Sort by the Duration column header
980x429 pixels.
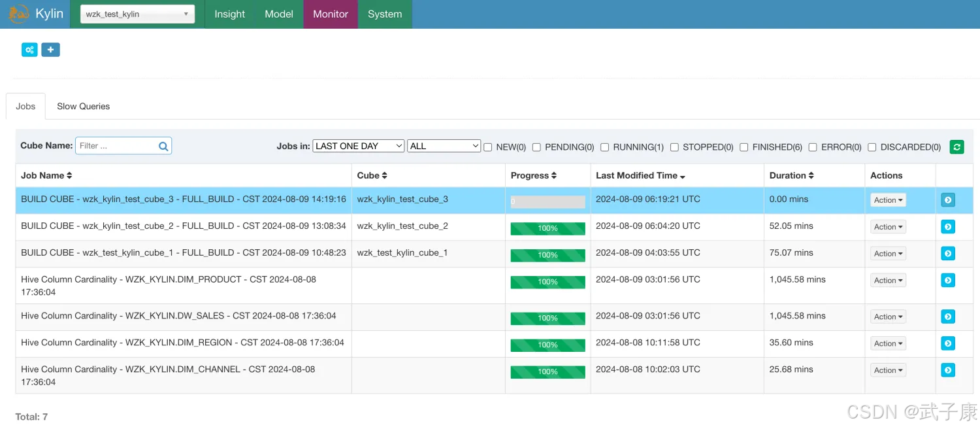(x=791, y=175)
